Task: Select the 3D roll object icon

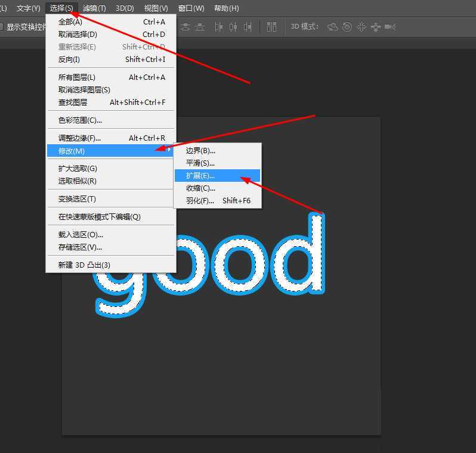Action: tap(347, 27)
